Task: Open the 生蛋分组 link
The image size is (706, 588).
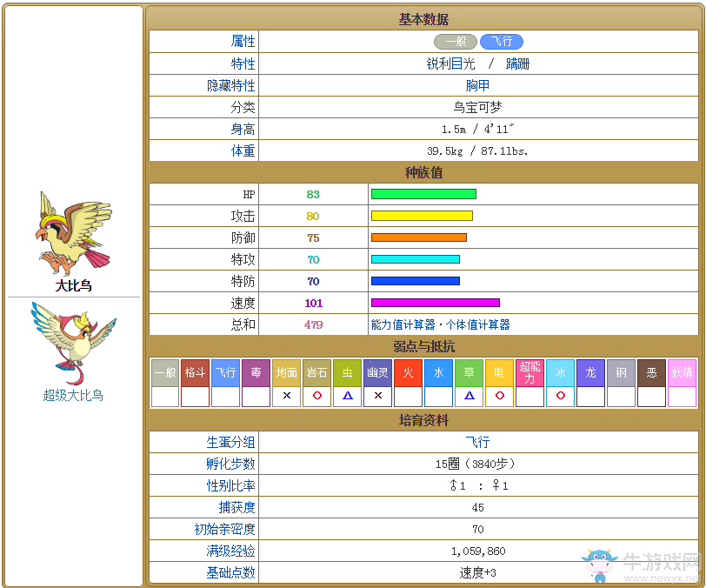Action: click(x=231, y=442)
